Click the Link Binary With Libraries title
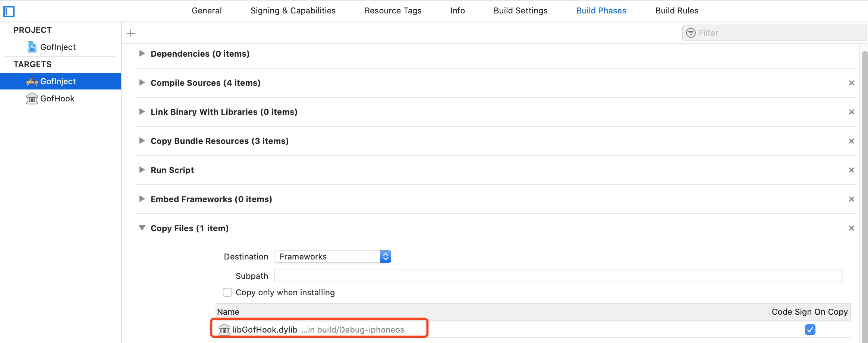868x343 pixels. (224, 112)
